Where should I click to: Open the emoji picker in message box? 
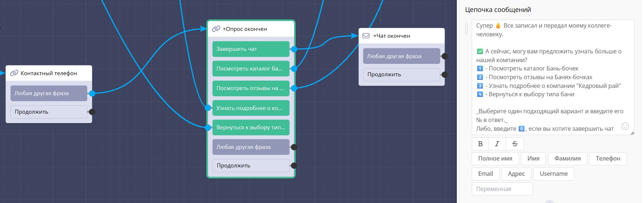pos(625,126)
